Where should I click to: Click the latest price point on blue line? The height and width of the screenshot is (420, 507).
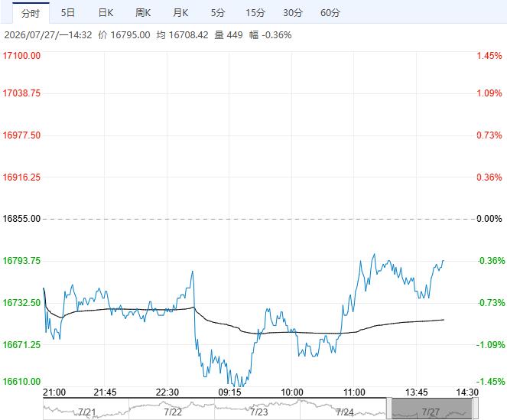pos(444,260)
